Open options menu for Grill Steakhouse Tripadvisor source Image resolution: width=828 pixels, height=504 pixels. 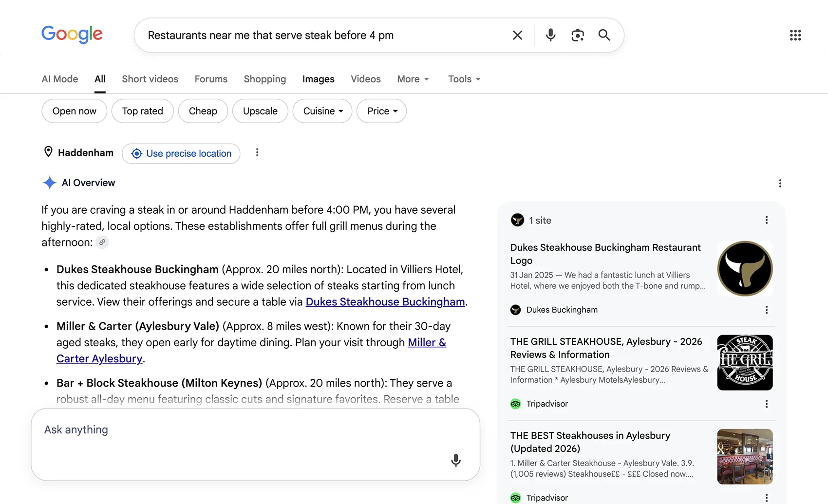pos(767,404)
